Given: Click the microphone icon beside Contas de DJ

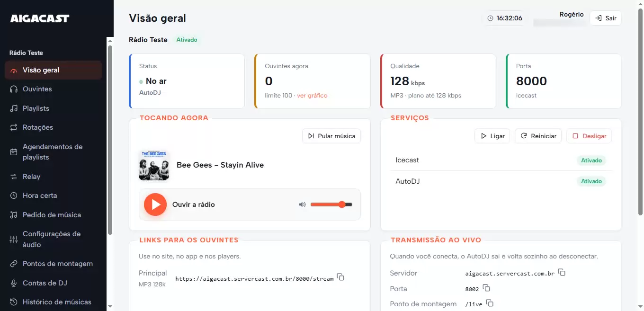Looking at the screenshot, I should point(14,283).
